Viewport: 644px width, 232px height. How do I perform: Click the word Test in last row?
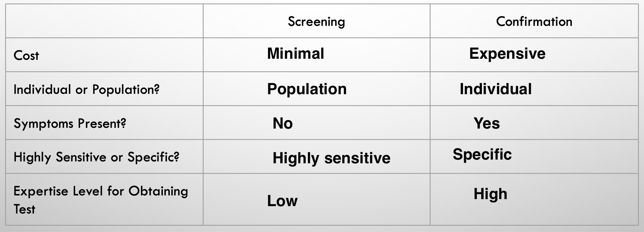(24, 209)
